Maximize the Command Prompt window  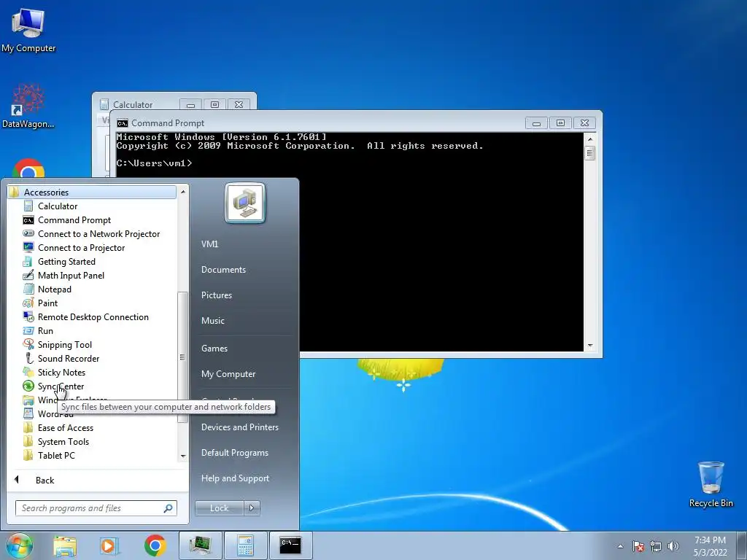click(x=561, y=123)
